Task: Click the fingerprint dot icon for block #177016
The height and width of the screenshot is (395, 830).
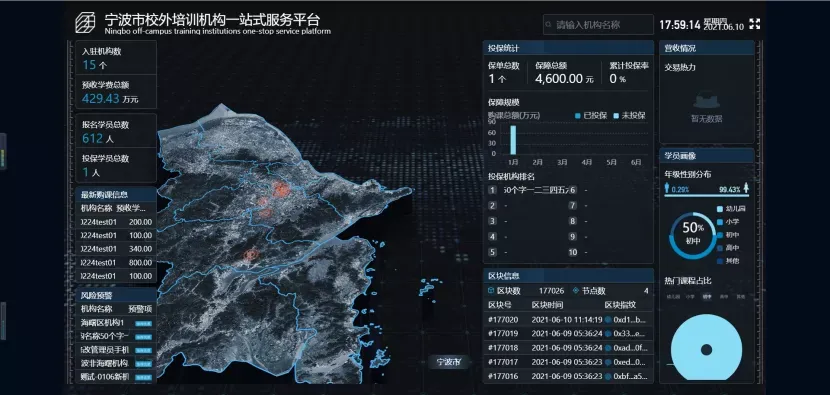Action: click(608, 376)
